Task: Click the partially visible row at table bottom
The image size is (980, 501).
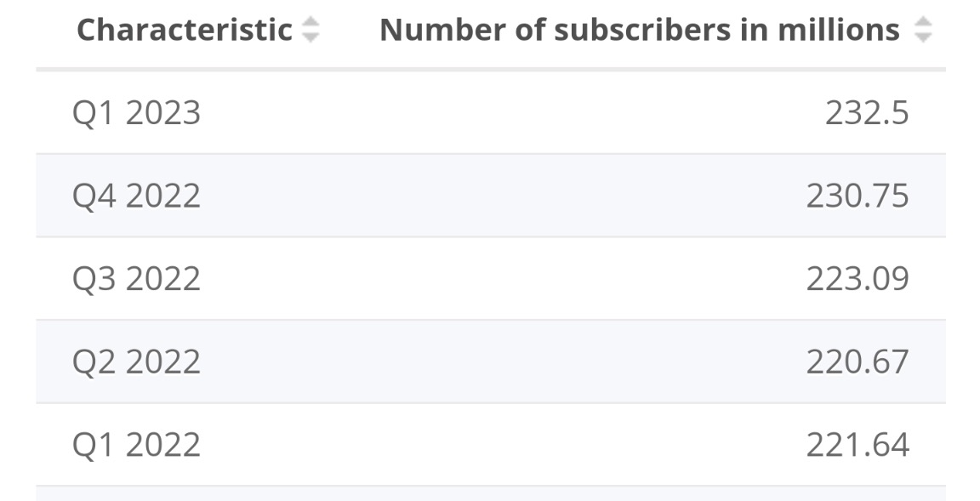Action: click(490, 493)
